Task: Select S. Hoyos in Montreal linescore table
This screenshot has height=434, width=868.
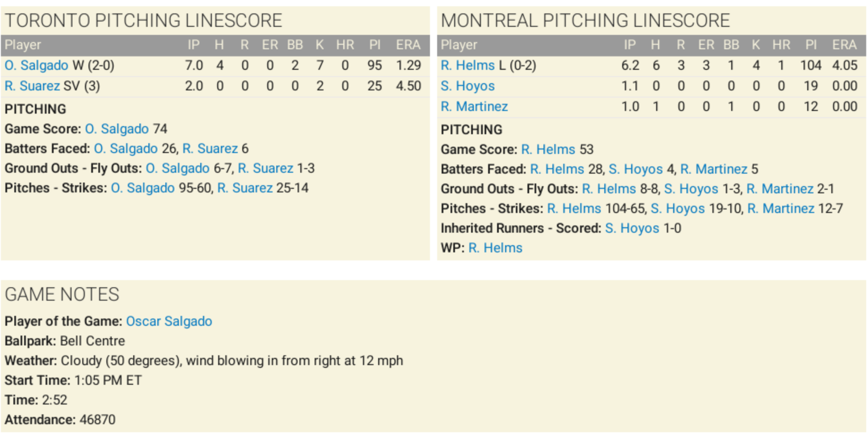Action: [x=468, y=86]
